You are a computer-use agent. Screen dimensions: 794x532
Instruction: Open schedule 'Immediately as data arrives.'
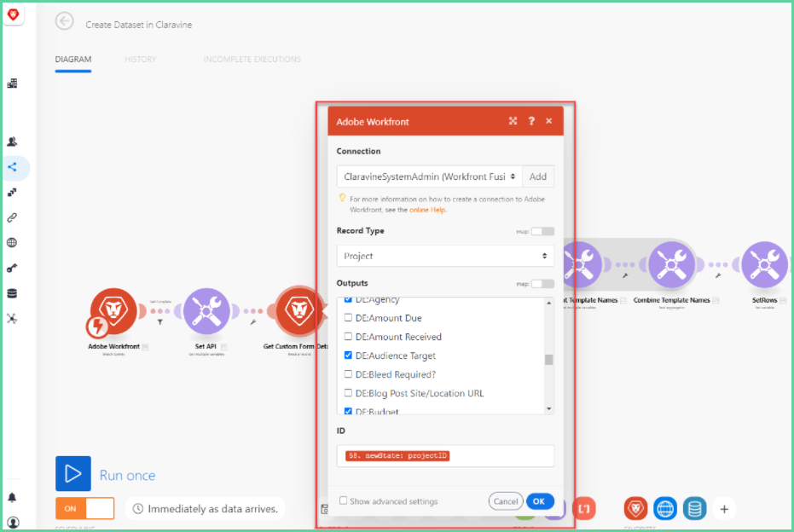(x=206, y=509)
